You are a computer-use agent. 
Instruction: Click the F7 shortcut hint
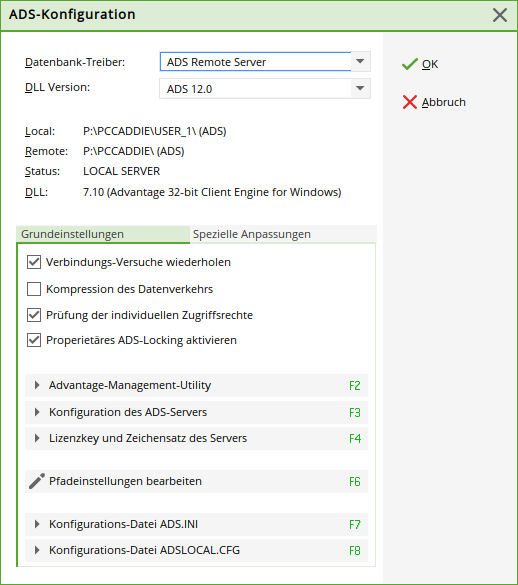pos(355,525)
